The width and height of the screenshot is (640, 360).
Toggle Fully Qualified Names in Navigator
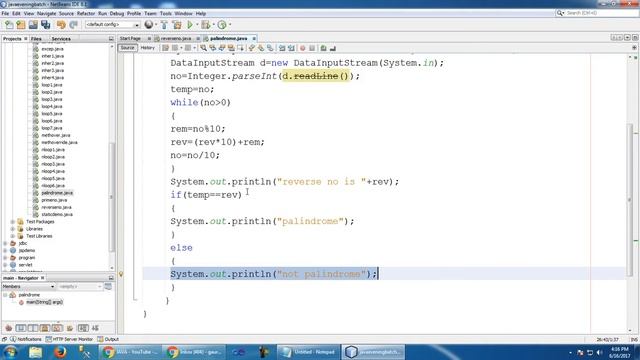(70, 328)
